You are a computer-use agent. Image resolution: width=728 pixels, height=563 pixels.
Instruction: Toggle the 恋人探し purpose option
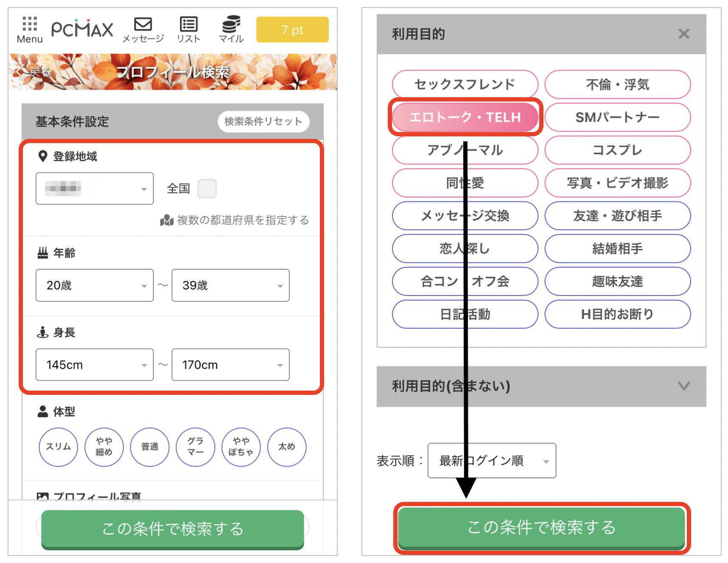pos(465,248)
